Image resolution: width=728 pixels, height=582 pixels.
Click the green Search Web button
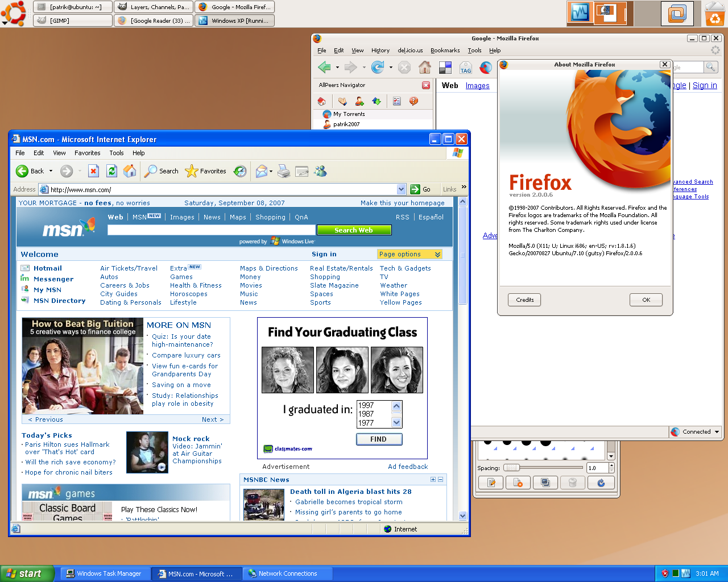pyautogui.click(x=354, y=230)
